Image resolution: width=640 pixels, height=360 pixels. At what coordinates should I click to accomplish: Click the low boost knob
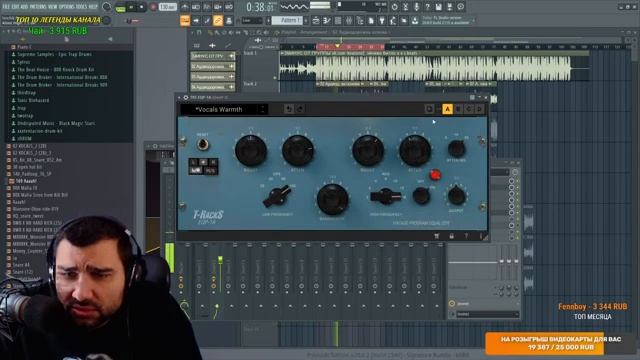click(251, 151)
